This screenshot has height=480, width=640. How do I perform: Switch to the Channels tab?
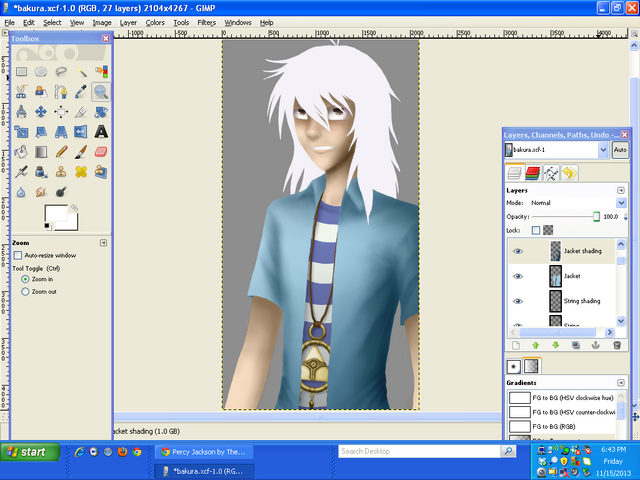tap(533, 173)
